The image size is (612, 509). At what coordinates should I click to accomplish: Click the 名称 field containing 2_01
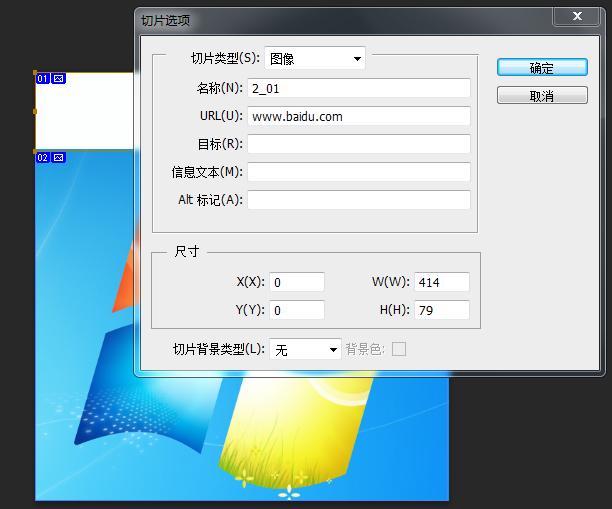(x=359, y=88)
